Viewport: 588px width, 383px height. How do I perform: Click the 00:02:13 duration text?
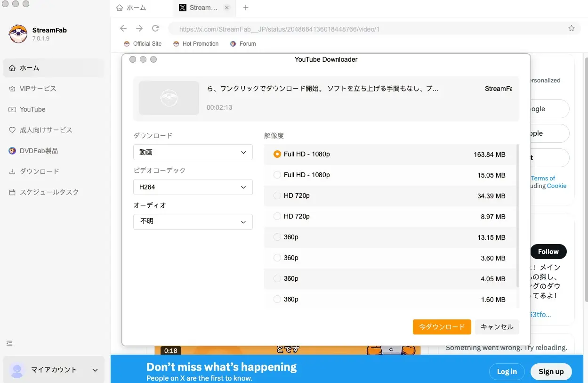pos(219,107)
